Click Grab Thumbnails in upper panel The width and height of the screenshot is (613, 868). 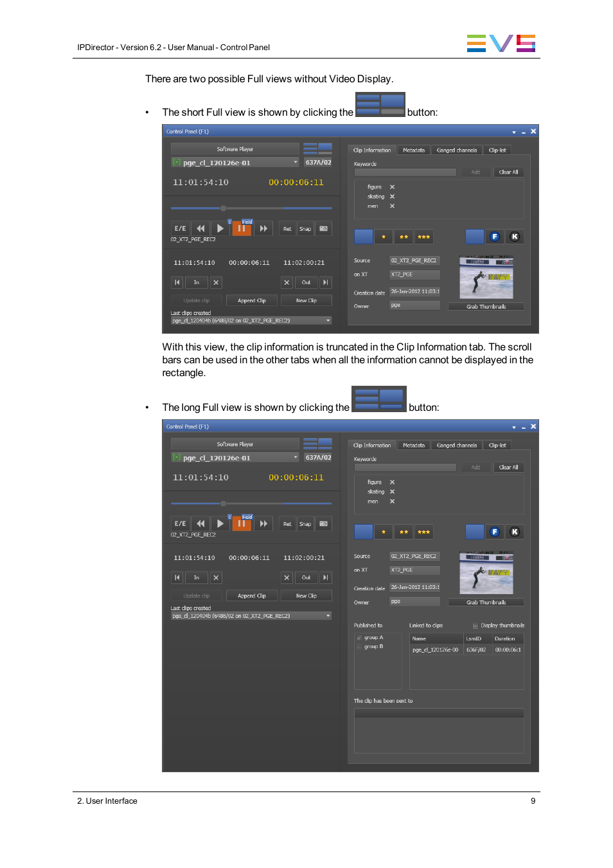[x=486, y=307]
